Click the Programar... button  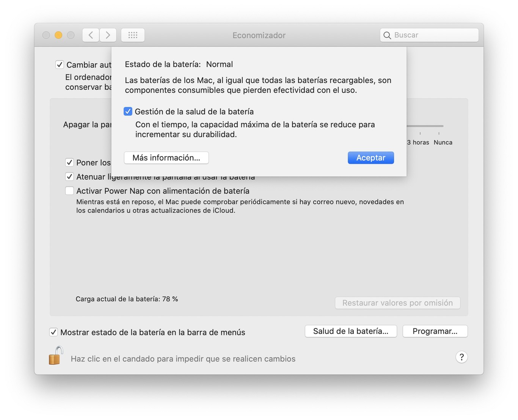(x=435, y=331)
